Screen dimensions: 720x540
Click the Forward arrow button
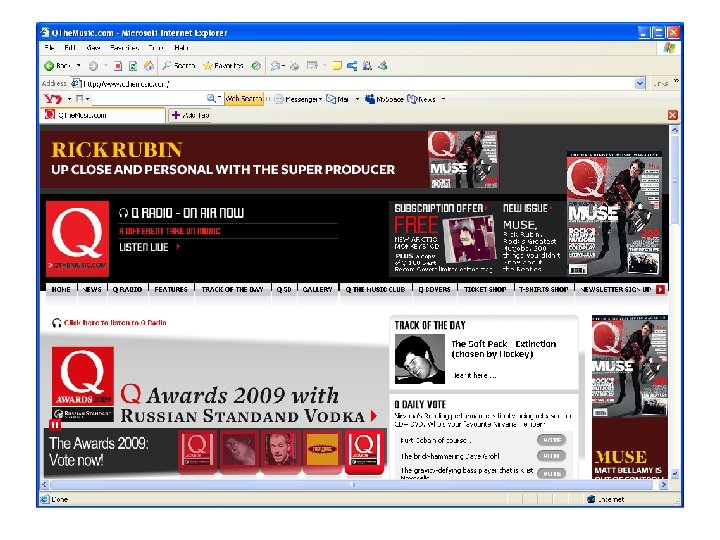pos(93,66)
